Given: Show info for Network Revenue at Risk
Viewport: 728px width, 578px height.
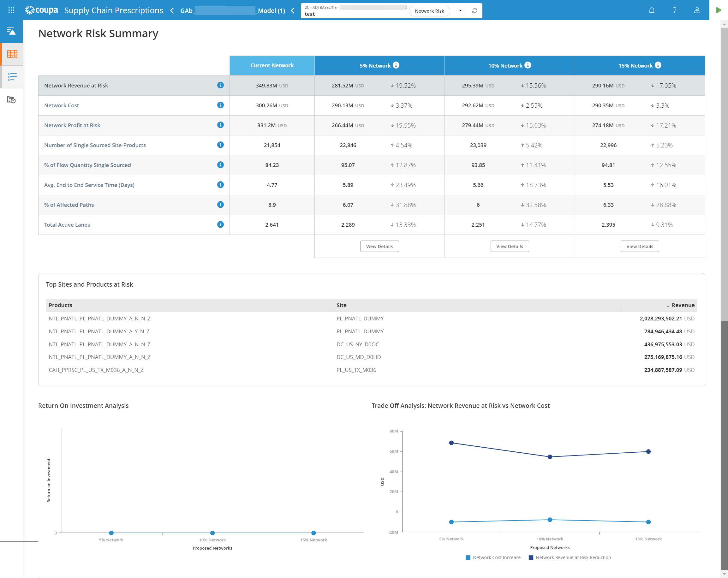Looking at the screenshot, I should (x=220, y=85).
